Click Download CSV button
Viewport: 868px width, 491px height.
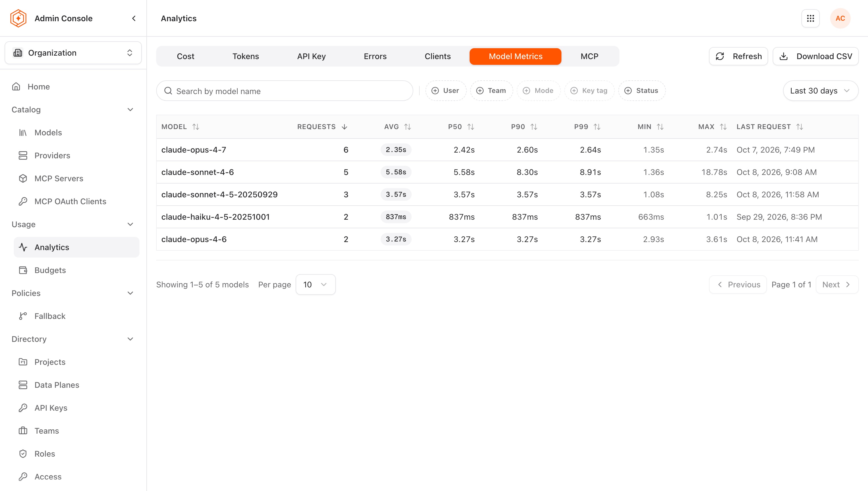(815, 56)
